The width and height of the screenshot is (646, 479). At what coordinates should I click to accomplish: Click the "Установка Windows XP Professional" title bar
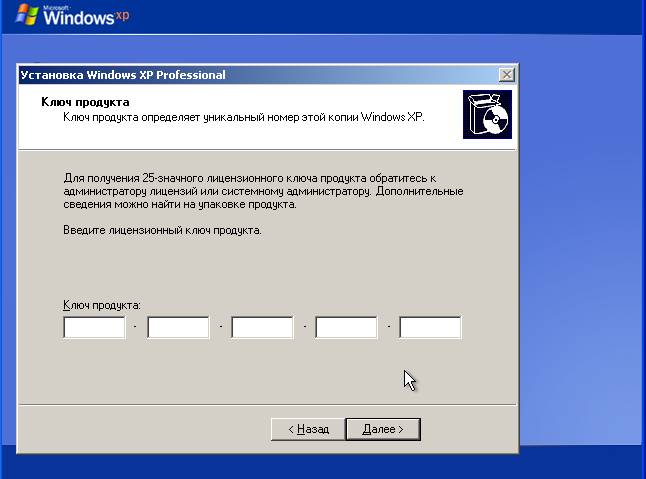(x=200, y=75)
